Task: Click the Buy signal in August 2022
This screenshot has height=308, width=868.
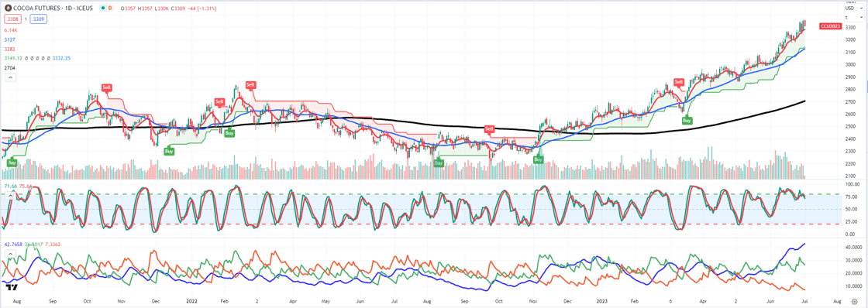Action: (x=439, y=163)
